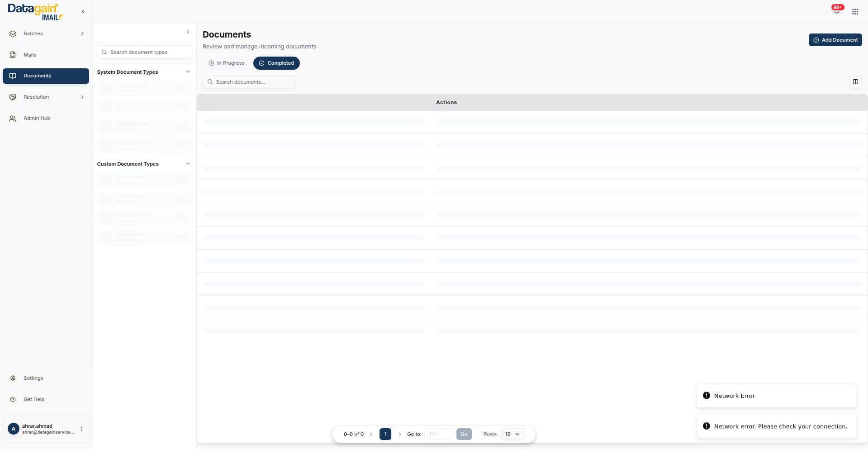
Task: Select all rows checkbox in table header
Action: coord(207,103)
